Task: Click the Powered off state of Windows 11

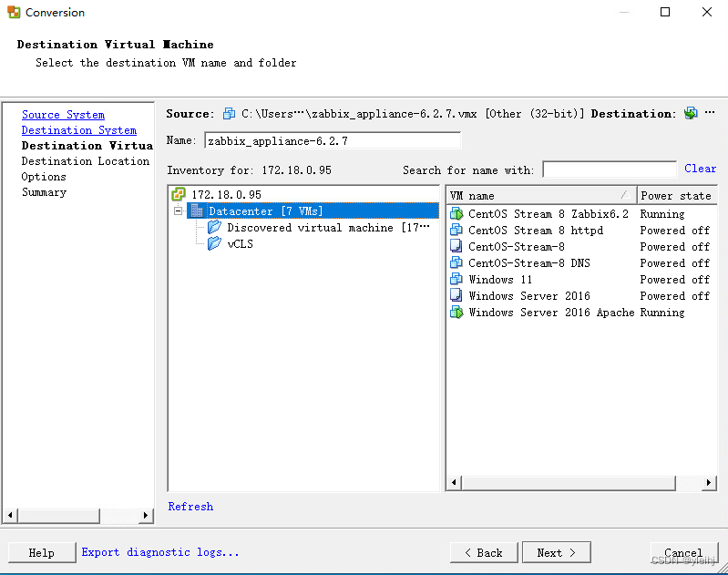Action: pos(674,279)
